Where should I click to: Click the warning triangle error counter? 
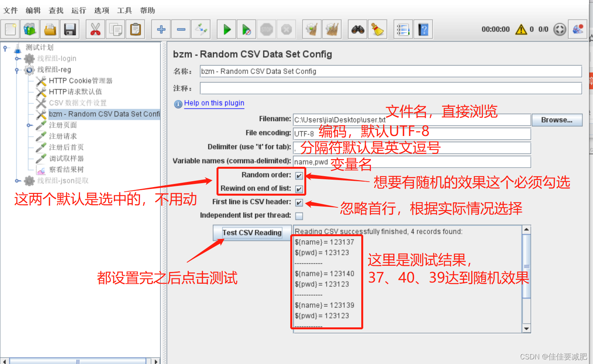tap(521, 29)
